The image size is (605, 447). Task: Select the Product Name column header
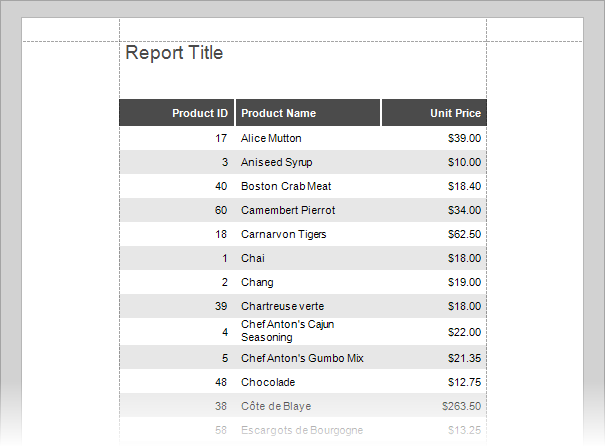[x=308, y=113]
